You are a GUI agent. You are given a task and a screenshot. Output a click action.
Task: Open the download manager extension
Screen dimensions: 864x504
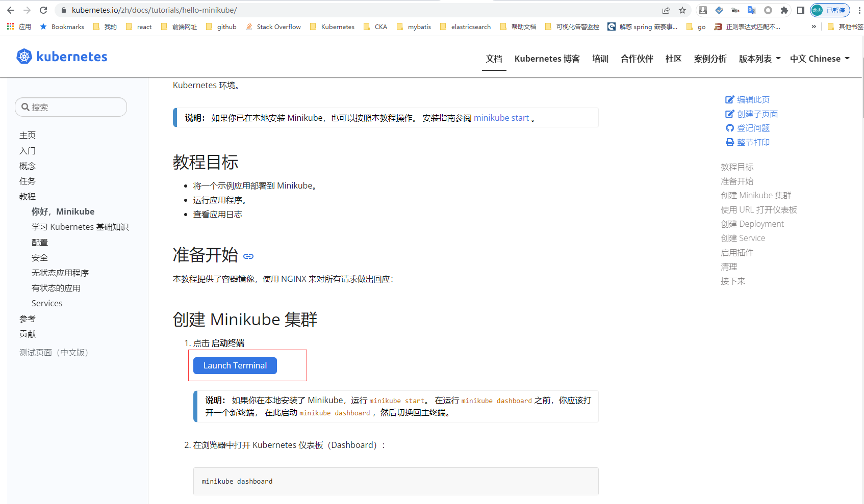(703, 10)
